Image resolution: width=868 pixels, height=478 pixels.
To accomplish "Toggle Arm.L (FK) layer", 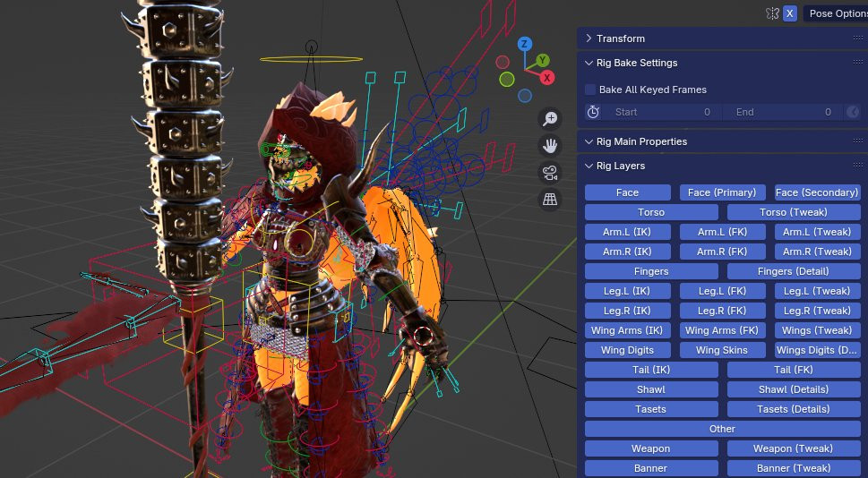I will [x=722, y=232].
